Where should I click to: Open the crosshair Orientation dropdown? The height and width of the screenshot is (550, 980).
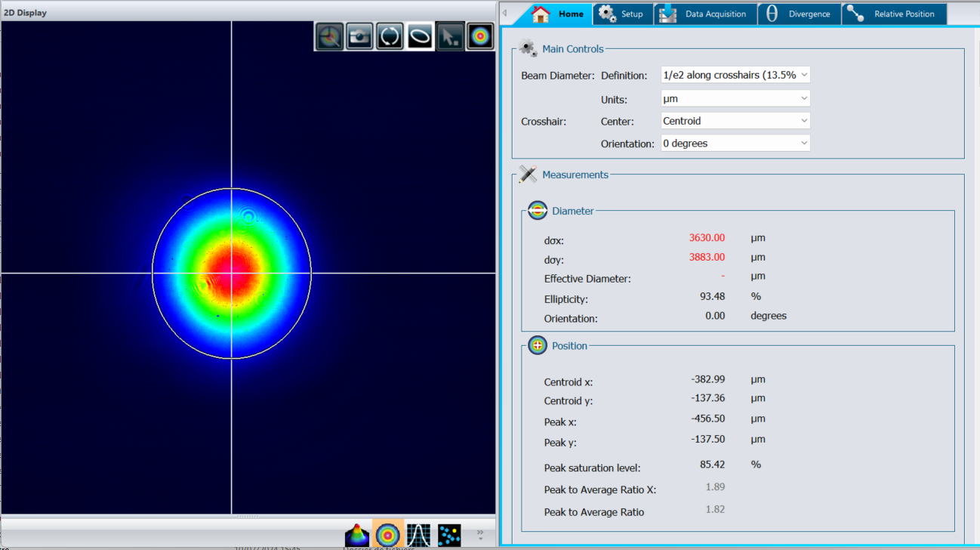[735, 144]
